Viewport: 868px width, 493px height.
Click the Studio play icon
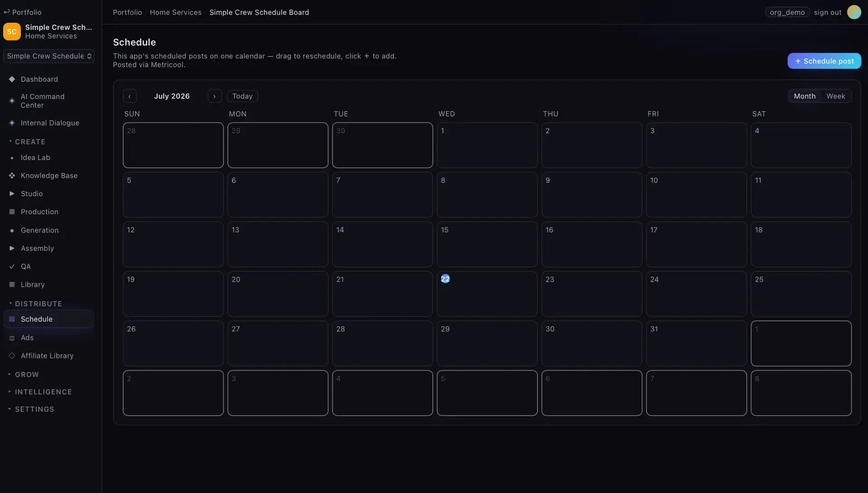(12, 193)
